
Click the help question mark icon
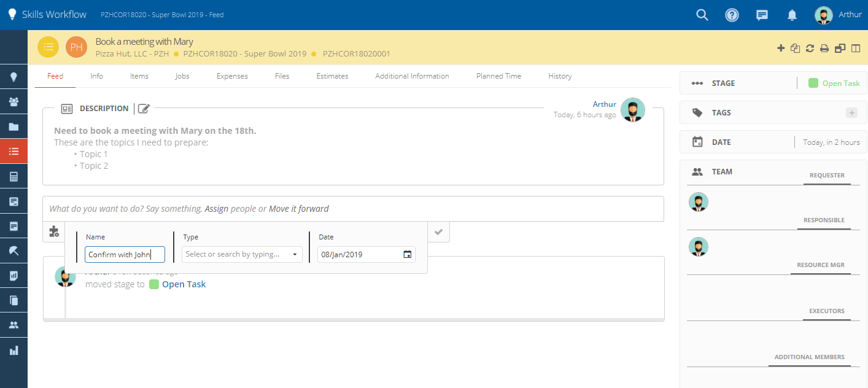732,15
